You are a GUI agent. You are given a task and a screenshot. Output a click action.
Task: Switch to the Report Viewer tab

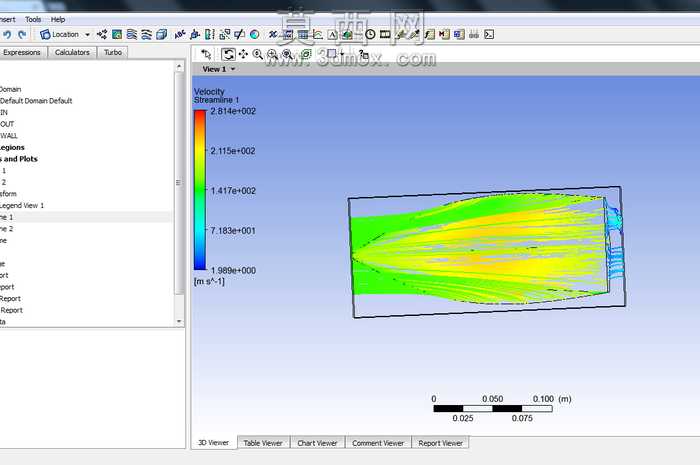440,443
